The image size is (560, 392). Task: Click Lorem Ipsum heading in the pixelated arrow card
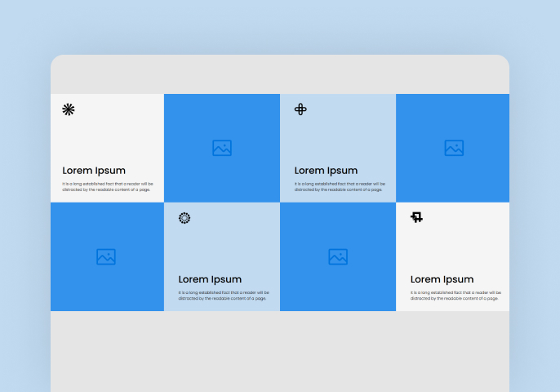point(442,279)
